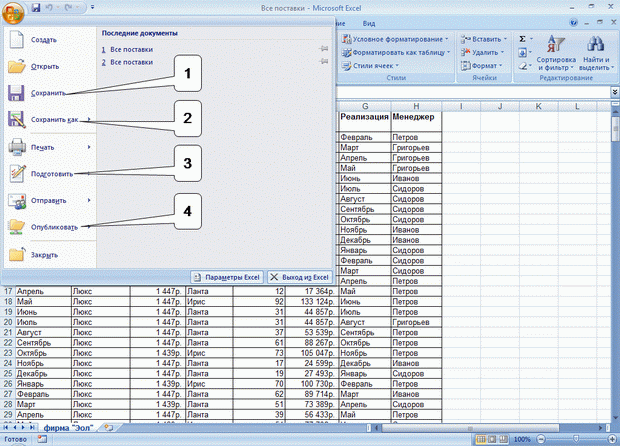Click the Save icon in Quick Access toolbar
Viewport: 620px width, 446px height.
[x=36, y=7]
